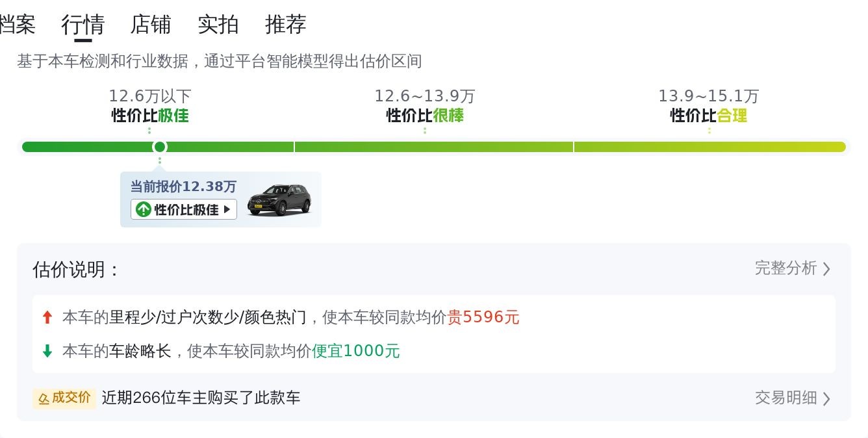Screen dimensions: 868x438
Task: Click the 性价比极佳 button in price card
Action: [184, 209]
